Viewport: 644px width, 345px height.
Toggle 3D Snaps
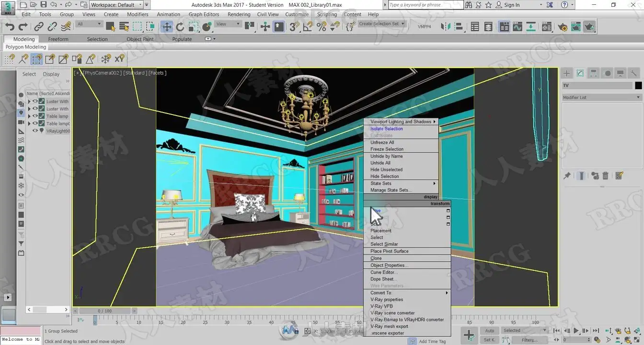click(294, 27)
